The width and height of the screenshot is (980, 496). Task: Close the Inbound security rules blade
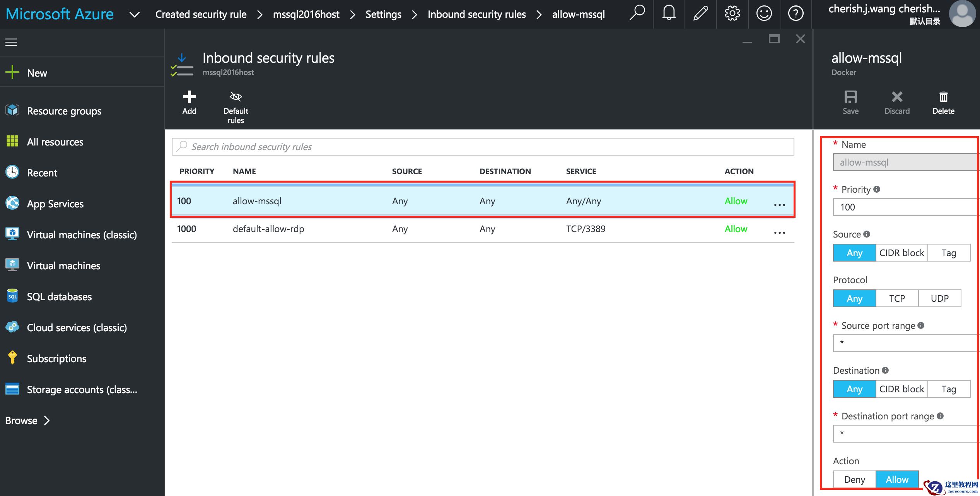click(800, 39)
